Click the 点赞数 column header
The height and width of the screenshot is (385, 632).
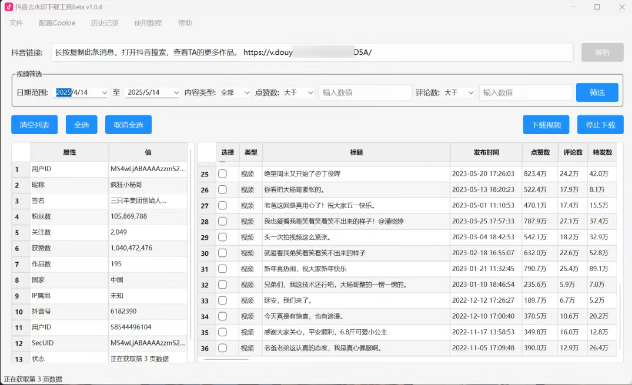(540, 152)
